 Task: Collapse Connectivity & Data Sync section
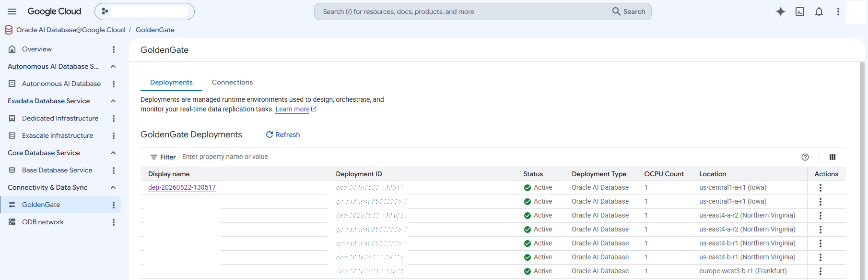tap(113, 187)
